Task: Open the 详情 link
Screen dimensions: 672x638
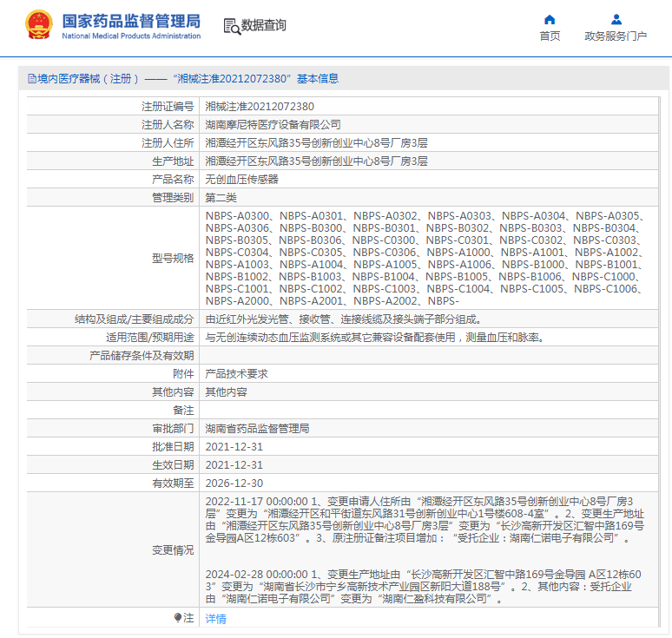Action: click(215, 618)
